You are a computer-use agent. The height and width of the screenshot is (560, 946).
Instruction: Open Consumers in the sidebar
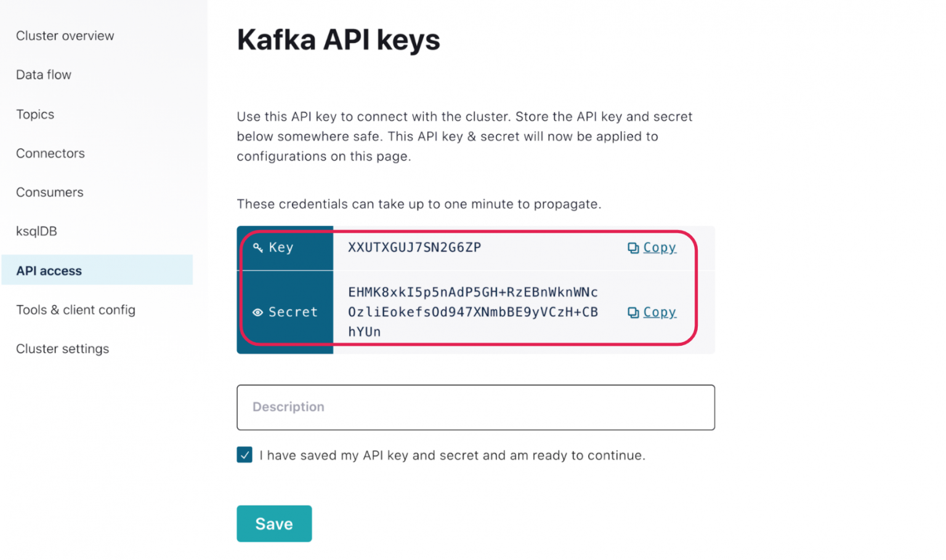(x=50, y=192)
